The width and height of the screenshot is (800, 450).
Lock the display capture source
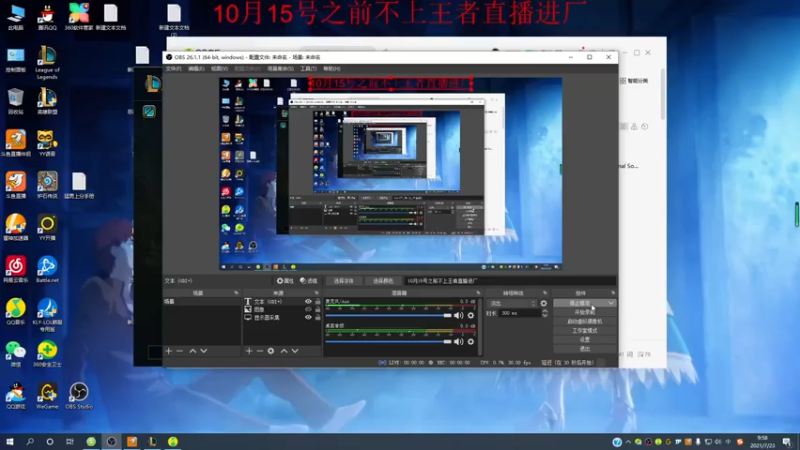click(318, 317)
